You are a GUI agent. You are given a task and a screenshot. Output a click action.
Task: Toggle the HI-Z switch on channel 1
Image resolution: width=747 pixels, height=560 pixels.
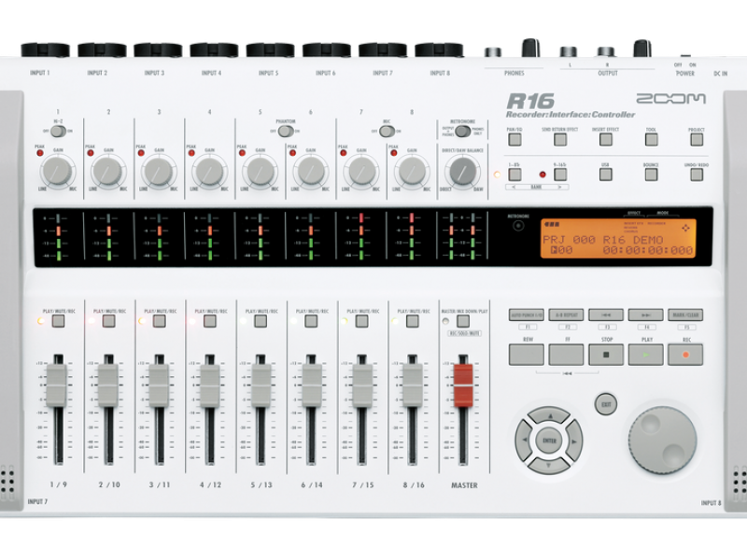pyautogui.click(x=58, y=131)
